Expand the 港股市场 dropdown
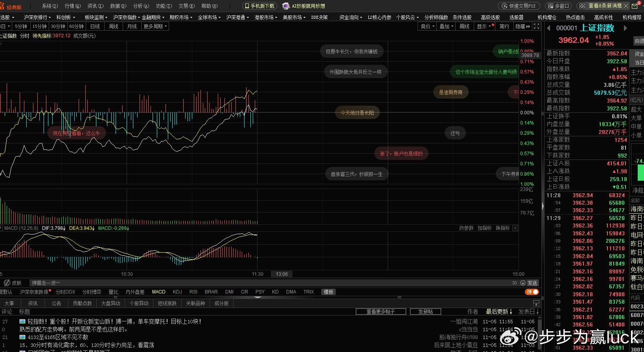Image resolution: width=644 pixels, height=352 pixels. (x=266, y=17)
